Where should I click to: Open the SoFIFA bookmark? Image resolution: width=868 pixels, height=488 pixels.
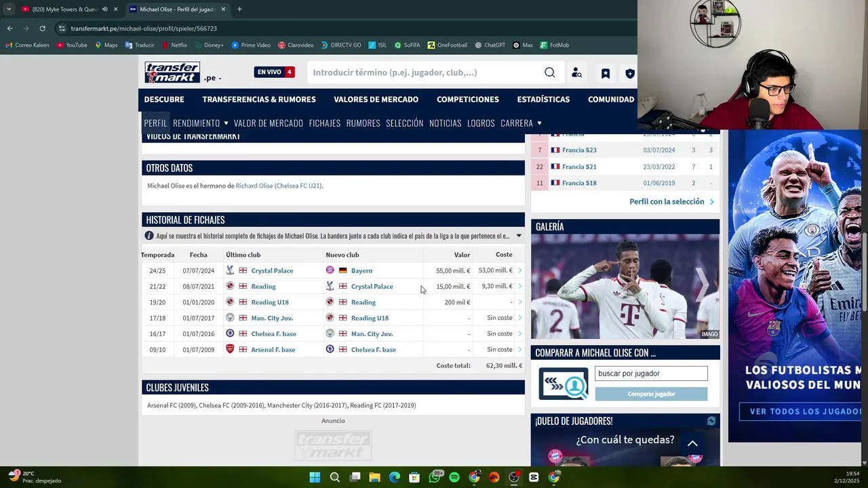coord(407,45)
